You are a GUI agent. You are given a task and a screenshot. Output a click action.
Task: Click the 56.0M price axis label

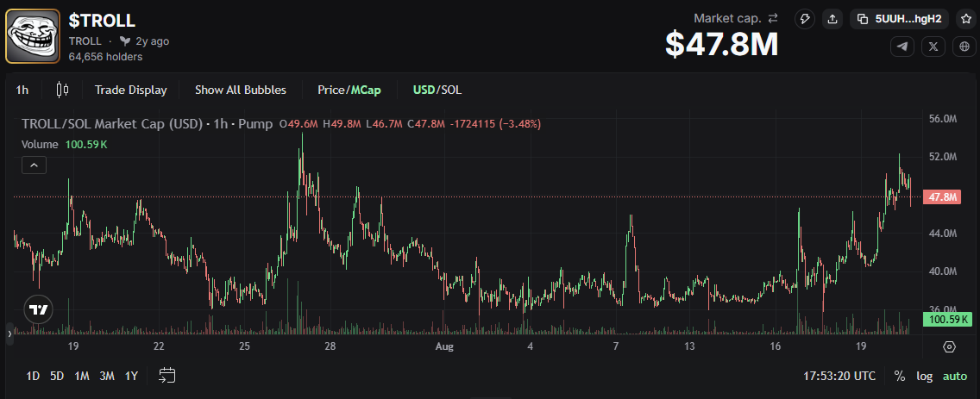[x=943, y=118]
